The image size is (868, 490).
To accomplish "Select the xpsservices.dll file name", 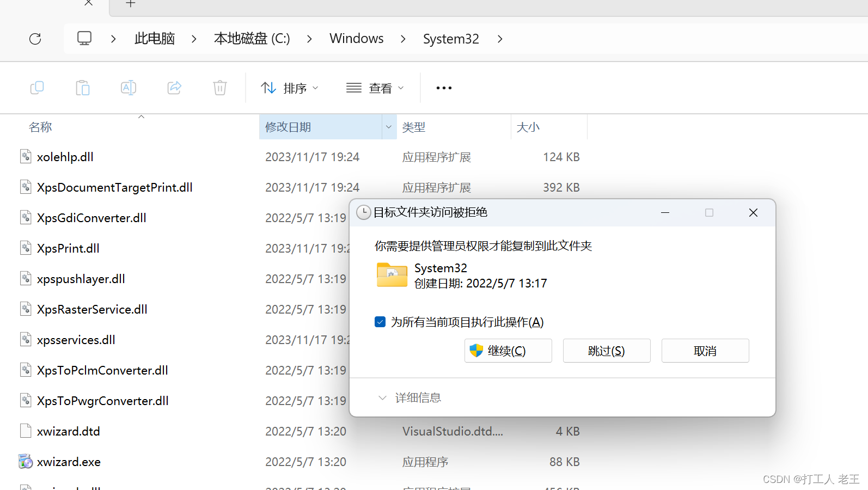I will pos(76,340).
